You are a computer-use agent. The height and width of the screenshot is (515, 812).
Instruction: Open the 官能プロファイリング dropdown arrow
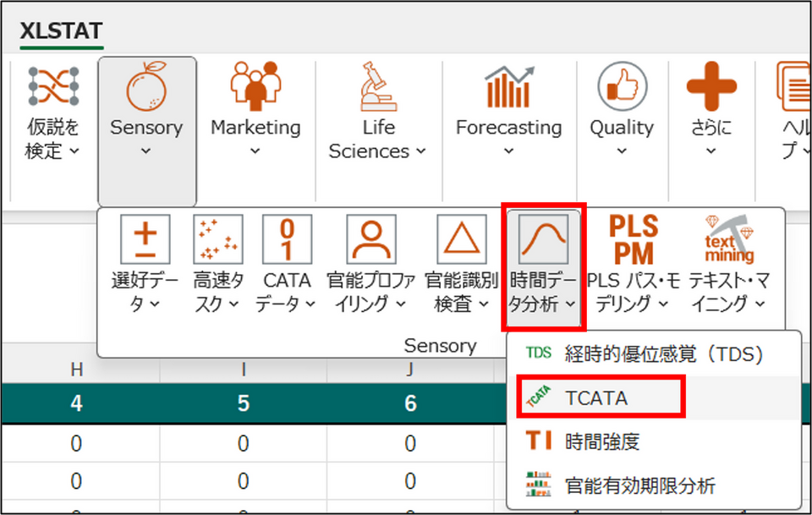point(401,304)
